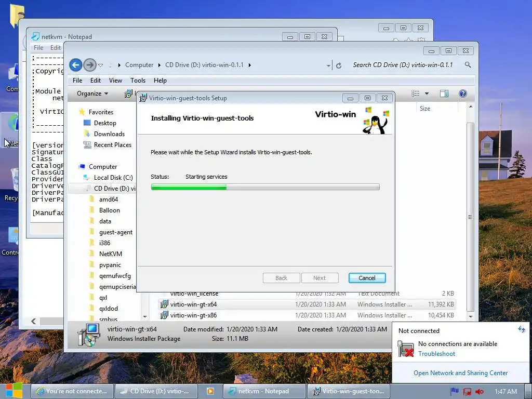Switch to netkvm - Notepad taskbar button
The image size is (532, 399).
pos(264,391)
